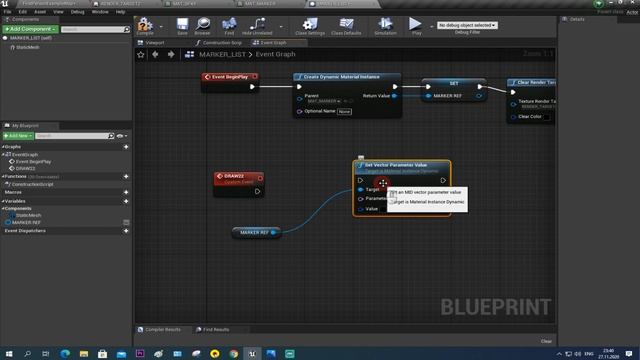Collapse the Functions section
640x360 pixels.
point(3,176)
